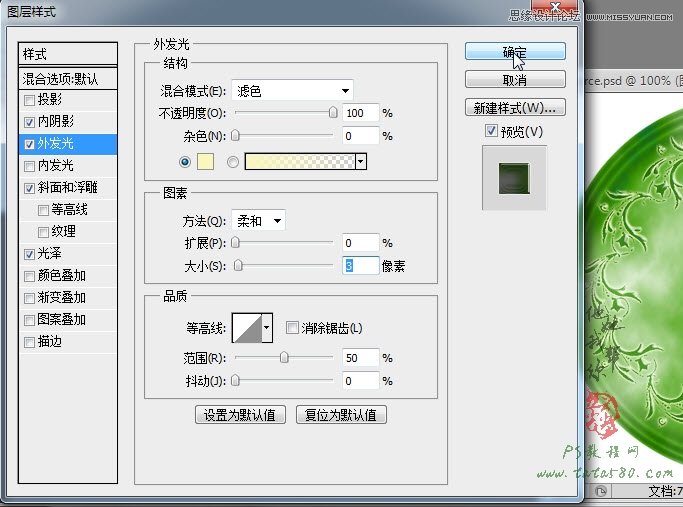The height and width of the screenshot is (507, 683).
Task: Select 样式 styles in the left list
Action: coord(68,54)
